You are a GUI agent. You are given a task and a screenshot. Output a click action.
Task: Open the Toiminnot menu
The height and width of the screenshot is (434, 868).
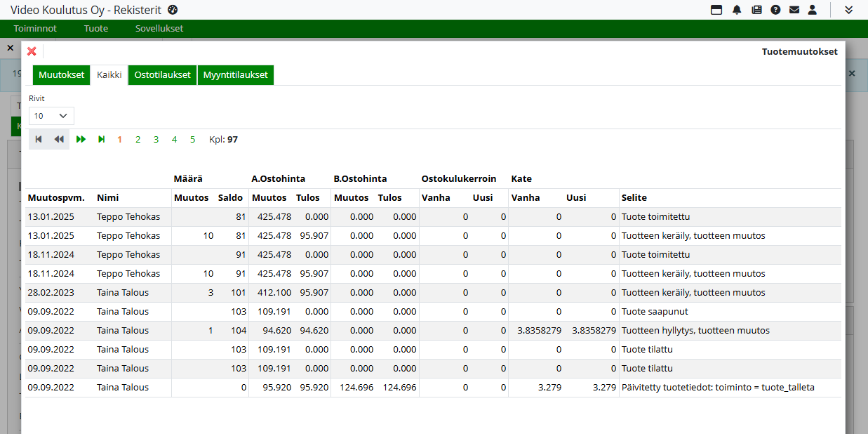click(x=35, y=29)
